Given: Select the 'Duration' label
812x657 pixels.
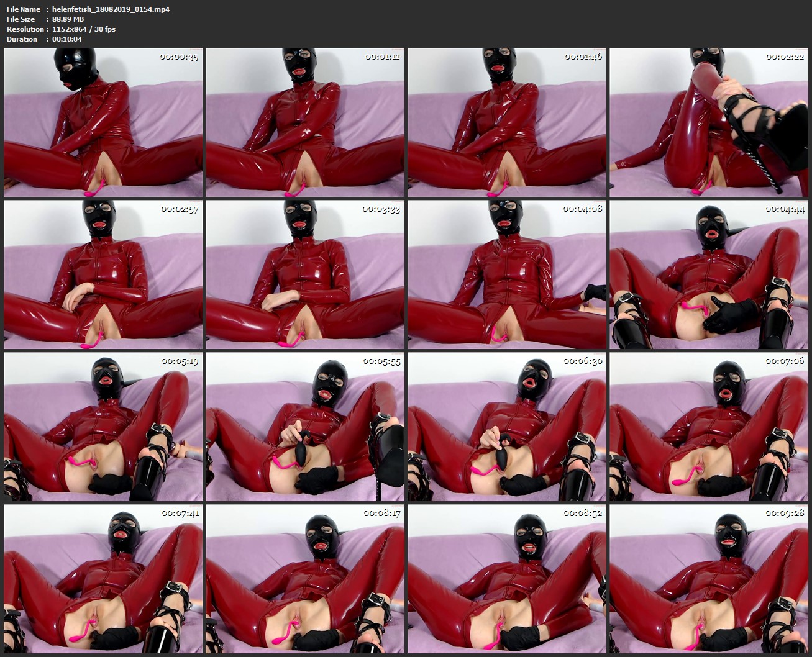Looking at the screenshot, I should click(x=22, y=39).
